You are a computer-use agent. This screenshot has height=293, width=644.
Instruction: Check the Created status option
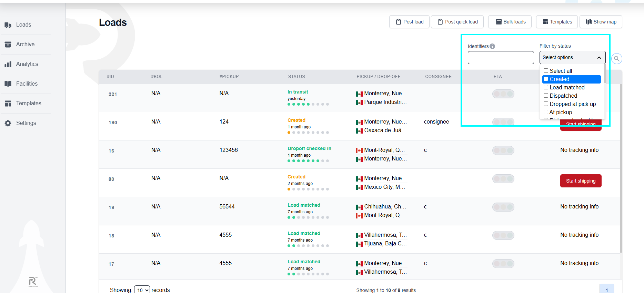point(546,79)
